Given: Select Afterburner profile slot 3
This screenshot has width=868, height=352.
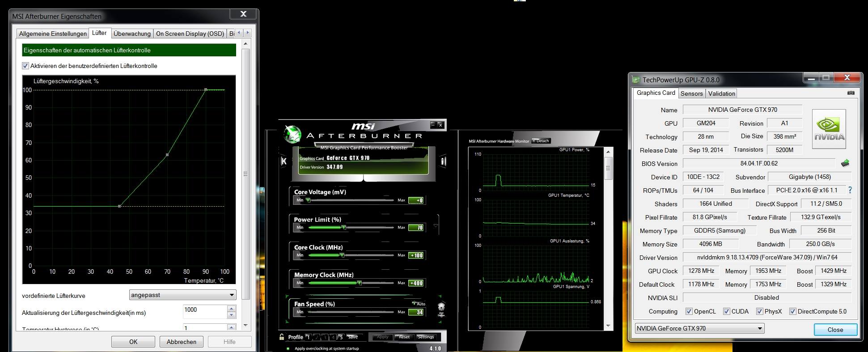Looking at the screenshot, I should point(325,337).
